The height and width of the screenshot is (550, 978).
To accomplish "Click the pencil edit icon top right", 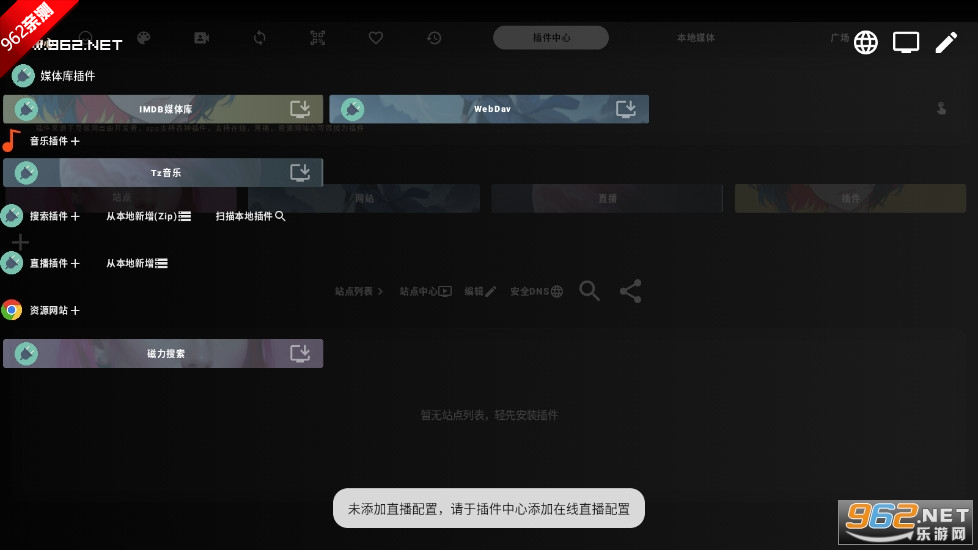I will (x=946, y=42).
